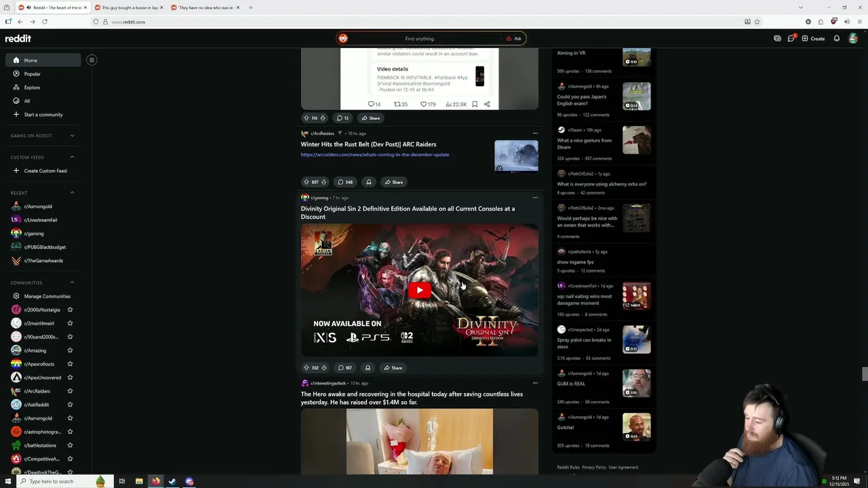Downvote the Divinity post with 302 votes

click(323, 368)
